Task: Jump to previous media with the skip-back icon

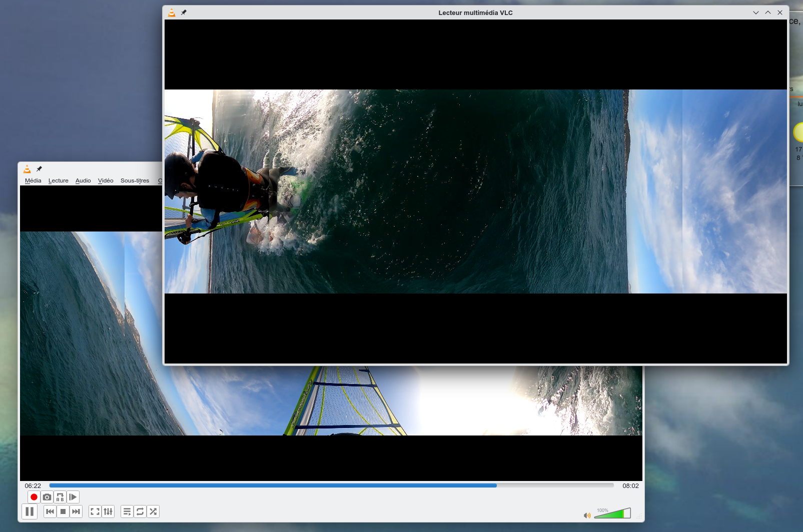Action: click(50, 511)
